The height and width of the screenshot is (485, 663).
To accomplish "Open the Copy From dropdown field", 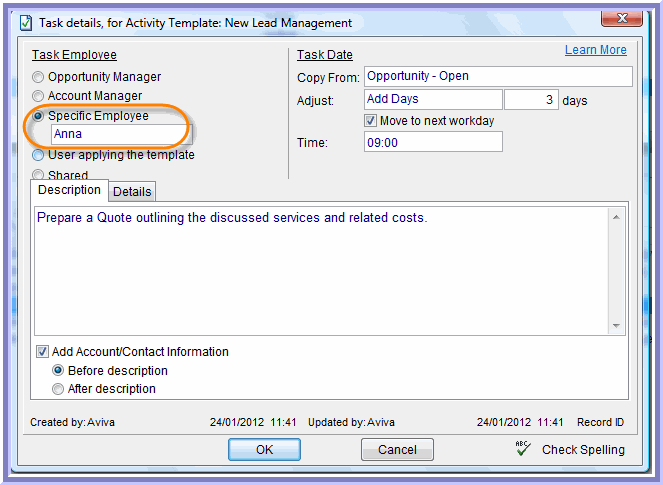I will coord(498,77).
